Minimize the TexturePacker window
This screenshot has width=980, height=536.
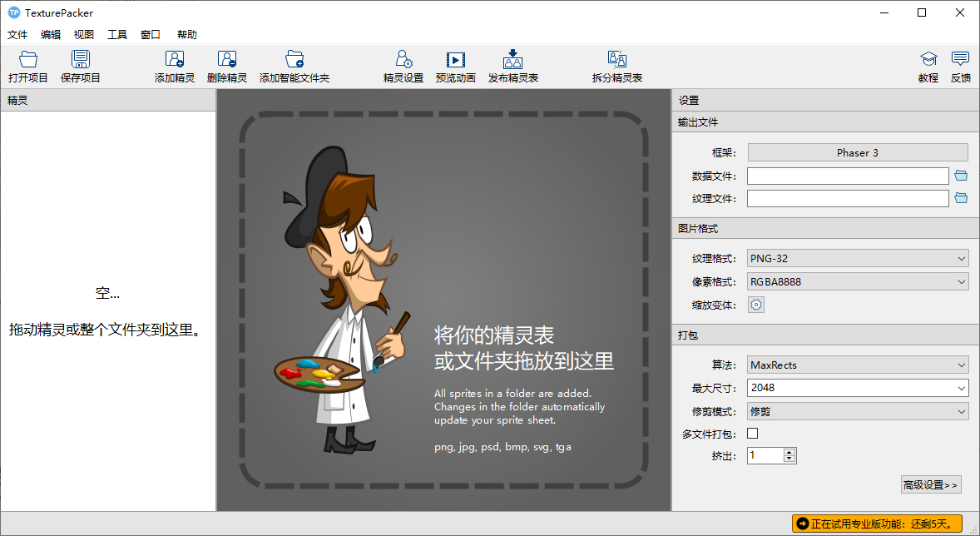pos(884,12)
